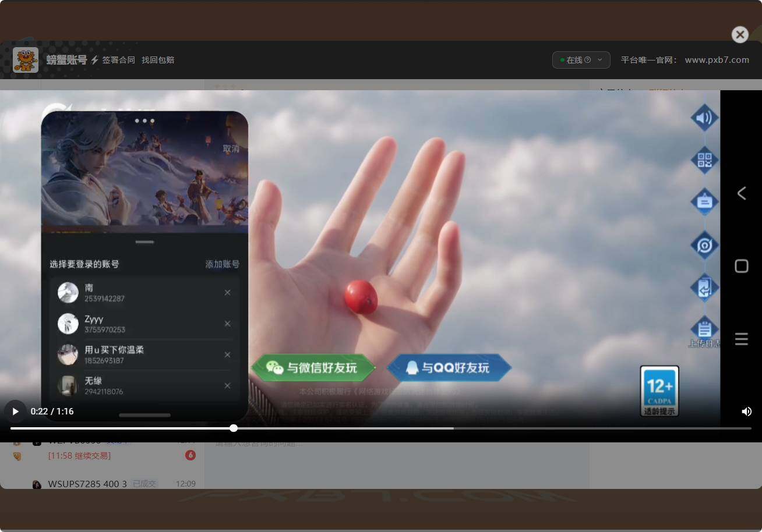The image size is (762, 532).
Task: Click the [11:58 继续交易] message preview
Action: point(79,456)
